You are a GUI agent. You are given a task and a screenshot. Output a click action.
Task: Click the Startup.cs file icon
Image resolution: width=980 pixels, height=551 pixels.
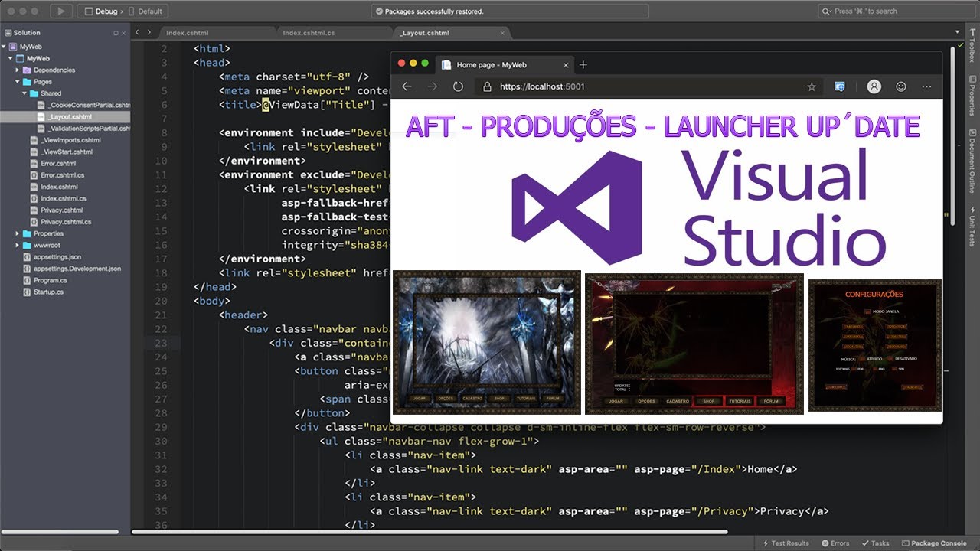(x=28, y=292)
